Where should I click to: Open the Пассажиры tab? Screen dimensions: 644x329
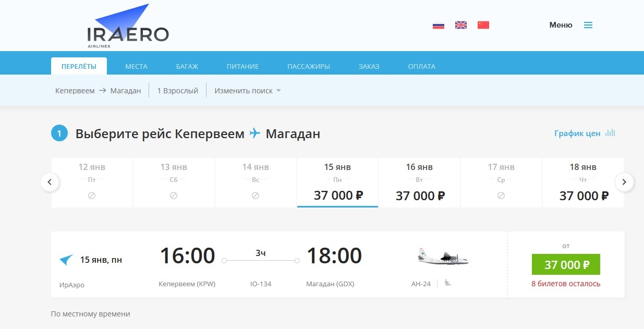tap(309, 66)
